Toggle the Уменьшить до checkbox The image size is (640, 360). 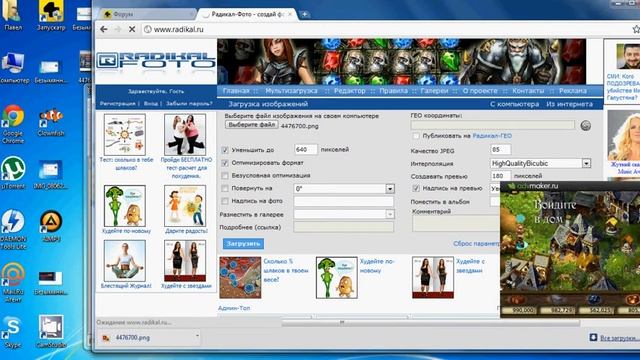[224, 150]
